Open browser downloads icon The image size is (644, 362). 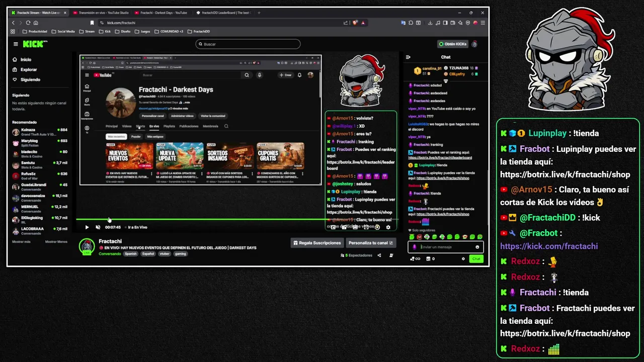coord(430,23)
